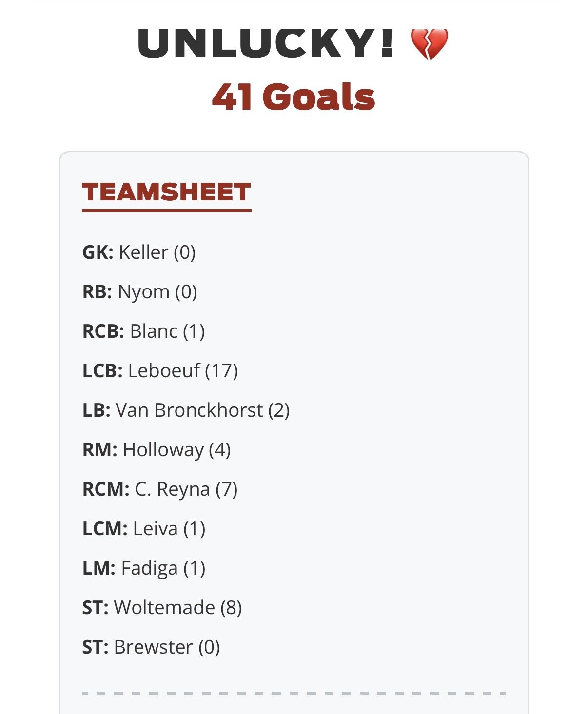This screenshot has height=714, width=588.
Task: Click the RCM position label
Action: 106,489
